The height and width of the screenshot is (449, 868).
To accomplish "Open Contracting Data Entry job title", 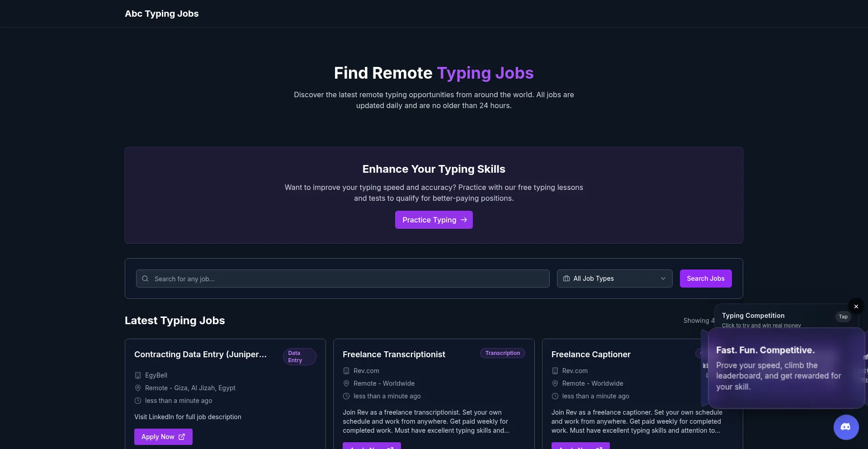I will [200, 354].
